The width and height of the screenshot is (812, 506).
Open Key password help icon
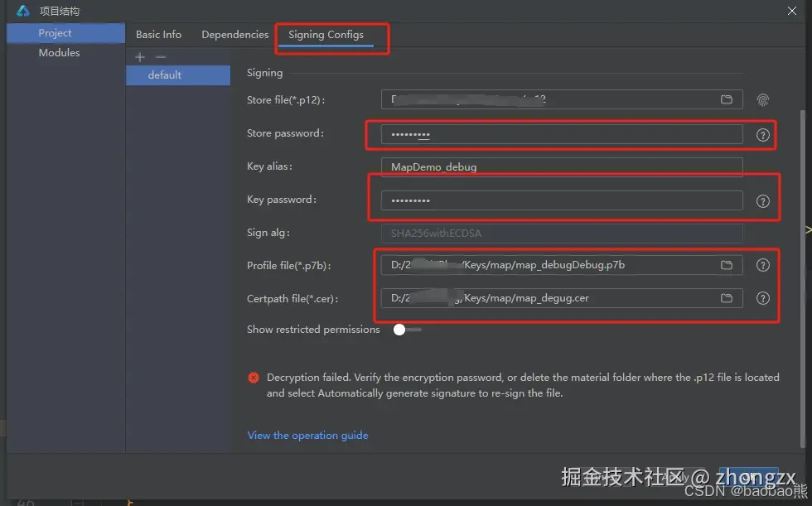point(762,200)
